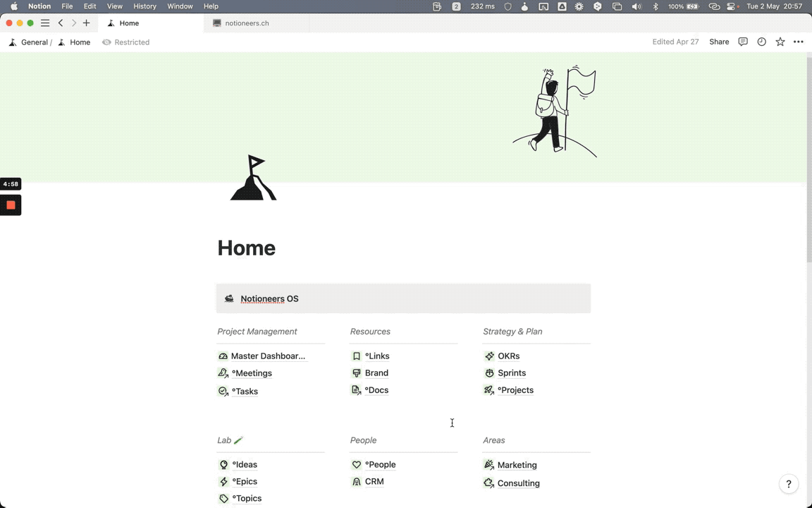Toggle the Notion sidebar hamburger icon
Viewport: 812px width, 508px height.
coord(45,23)
